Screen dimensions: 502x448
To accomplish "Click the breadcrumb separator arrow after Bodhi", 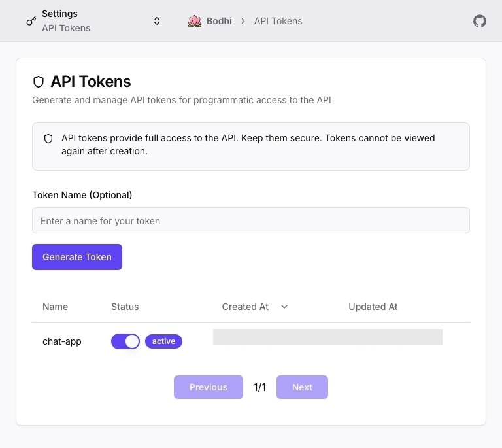I will click(x=243, y=21).
